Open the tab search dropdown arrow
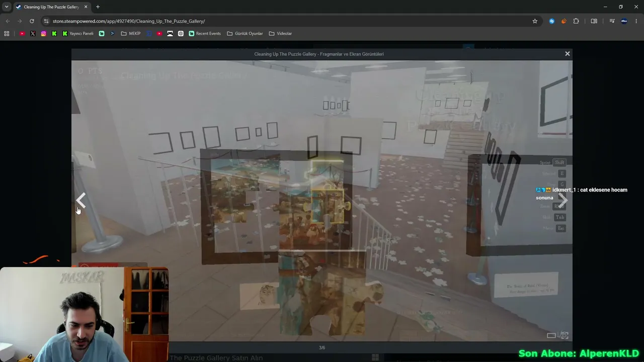Image resolution: width=644 pixels, height=362 pixels. (x=7, y=7)
